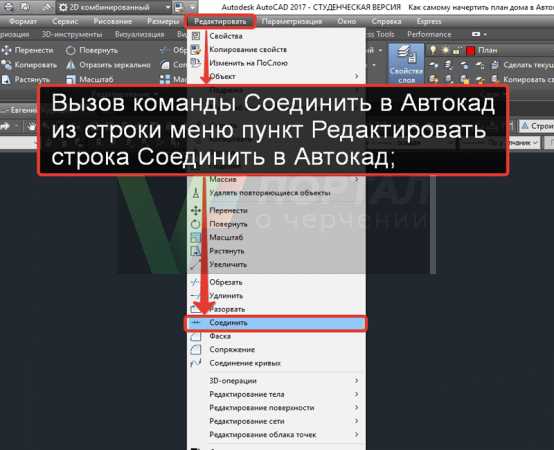The height and width of the screenshot is (450, 554).
Task: Choose Удлинить menu entry
Action: [276, 296]
